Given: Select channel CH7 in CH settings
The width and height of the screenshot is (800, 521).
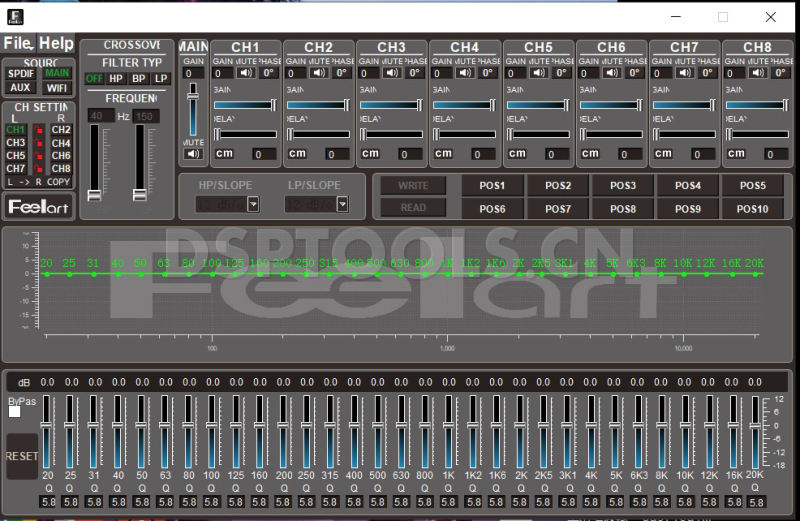Looking at the screenshot, I should [16, 168].
